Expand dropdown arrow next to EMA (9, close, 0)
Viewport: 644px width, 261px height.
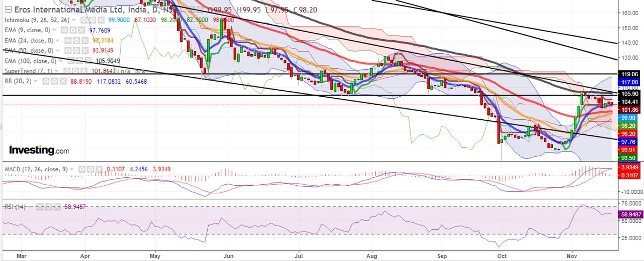click(x=54, y=30)
